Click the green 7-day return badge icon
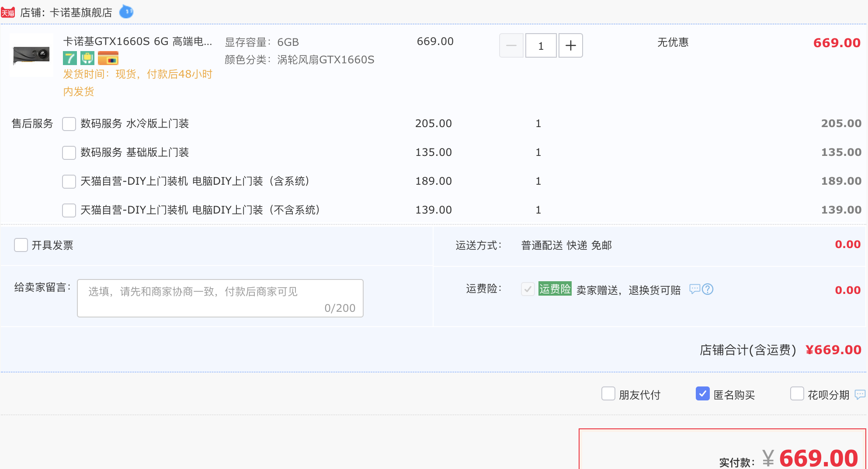This screenshot has width=868, height=469. 70,58
